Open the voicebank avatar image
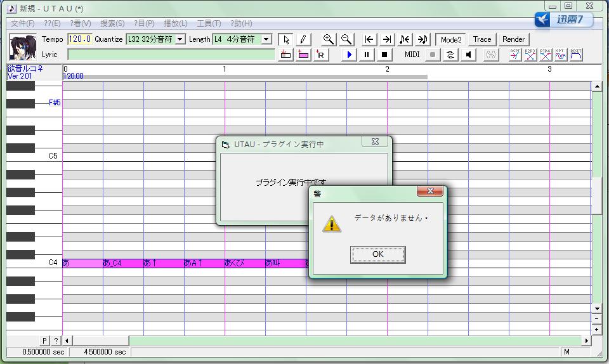609x364 pixels. 23,48
